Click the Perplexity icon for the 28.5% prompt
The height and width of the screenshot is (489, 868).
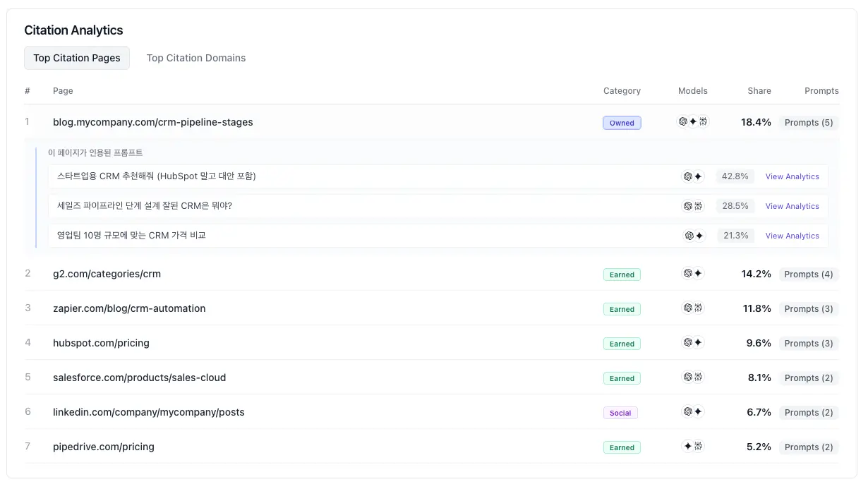pos(698,206)
